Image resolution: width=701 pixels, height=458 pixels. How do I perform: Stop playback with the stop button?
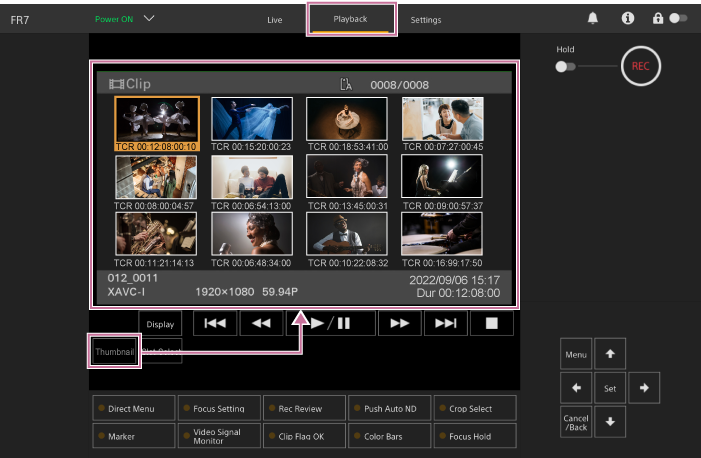[491, 323]
